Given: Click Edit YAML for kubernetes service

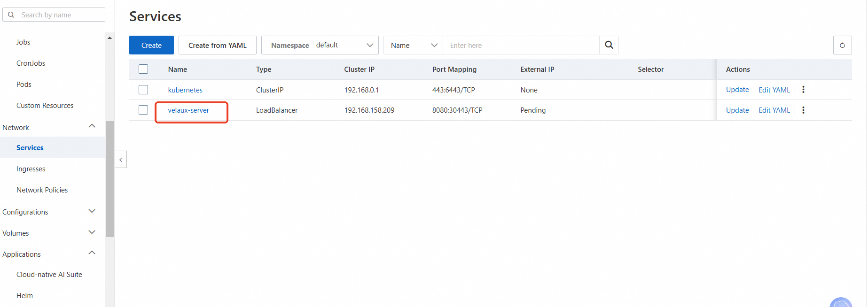Looking at the screenshot, I should click(x=774, y=90).
